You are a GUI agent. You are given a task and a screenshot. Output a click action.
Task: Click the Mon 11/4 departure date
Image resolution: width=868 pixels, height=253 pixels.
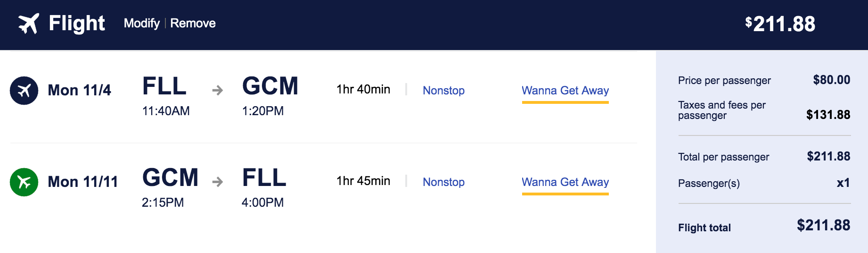(x=79, y=90)
